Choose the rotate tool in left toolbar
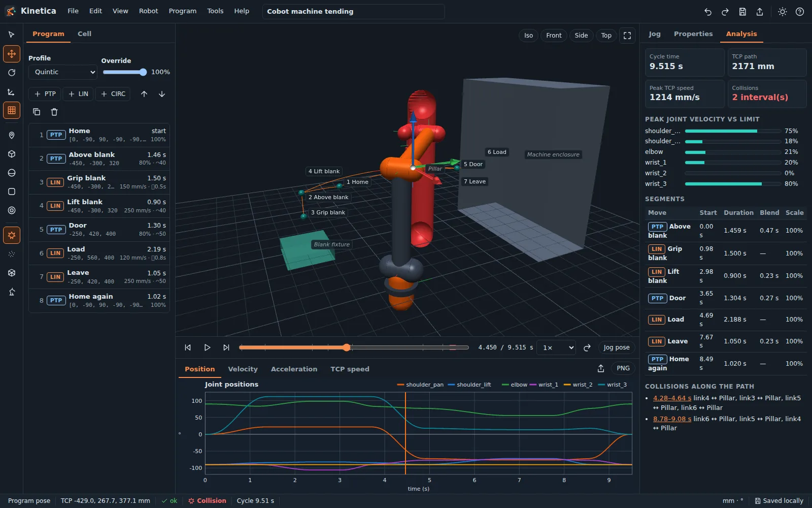The width and height of the screenshot is (812, 508). pos(12,73)
